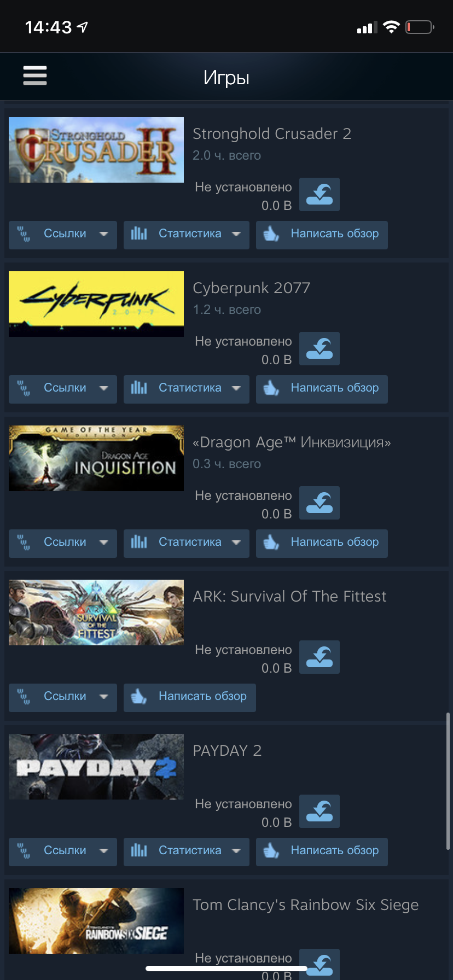453x980 pixels.
Task: Click the vertical scrollbar on the right edge
Action: tap(449, 781)
